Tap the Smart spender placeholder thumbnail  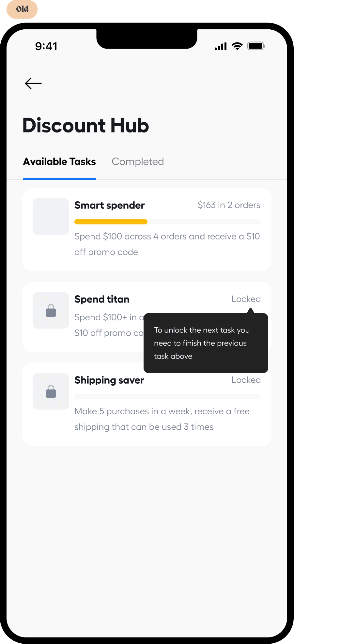pyautogui.click(x=51, y=217)
